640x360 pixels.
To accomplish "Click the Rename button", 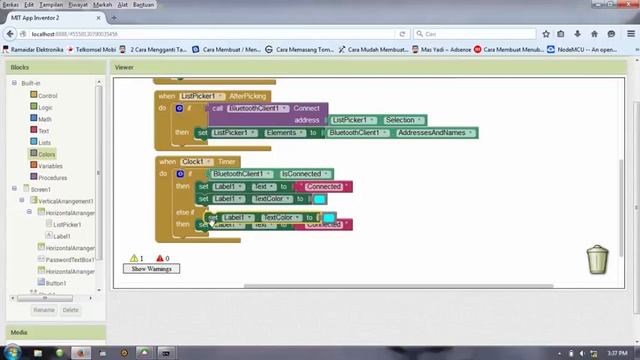I will click(44, 310).
